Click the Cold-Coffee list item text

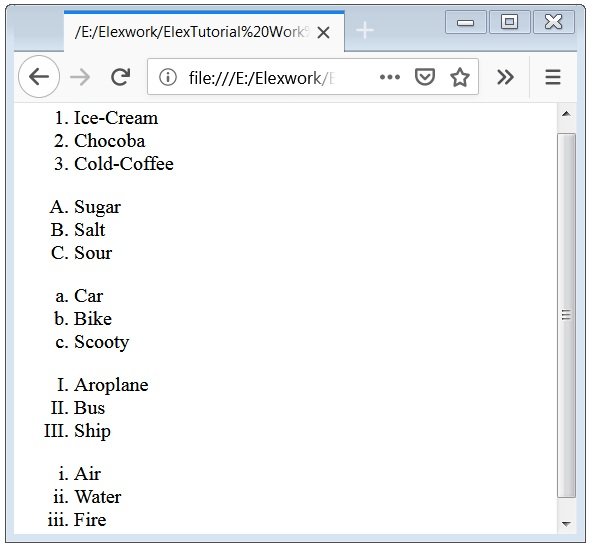(x=124, y=164)
